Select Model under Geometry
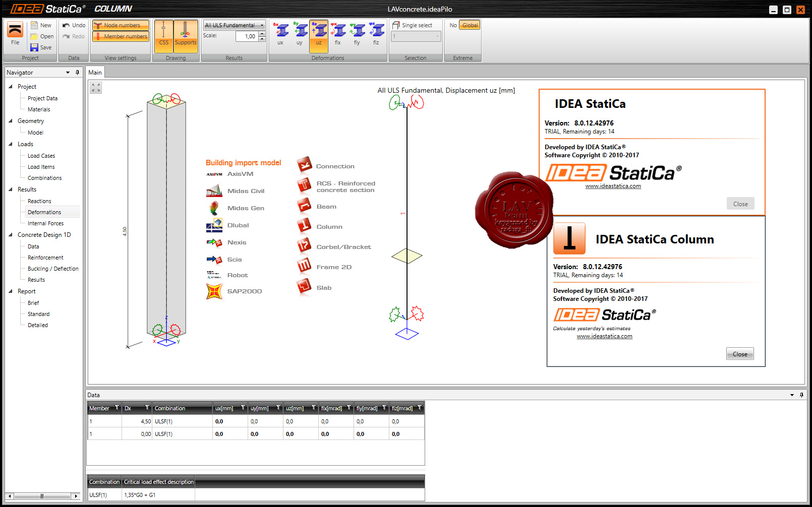 (35, 133)
